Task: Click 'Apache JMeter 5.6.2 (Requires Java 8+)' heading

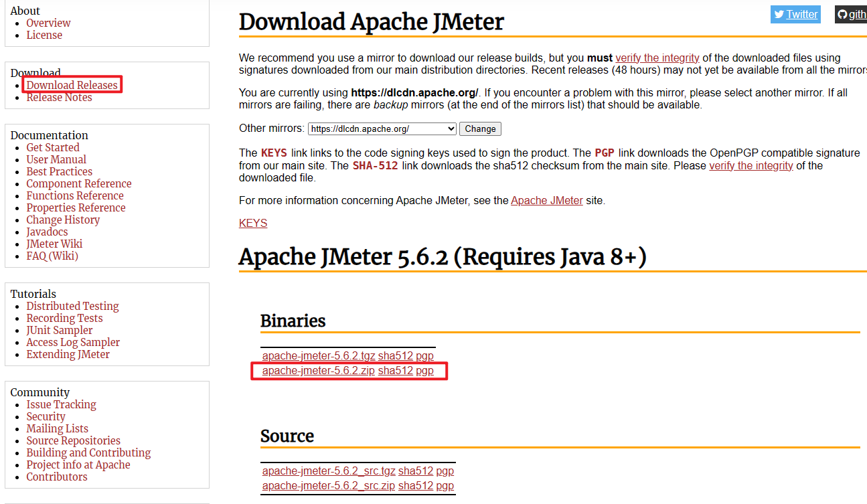Action: [x=443, y=257]
